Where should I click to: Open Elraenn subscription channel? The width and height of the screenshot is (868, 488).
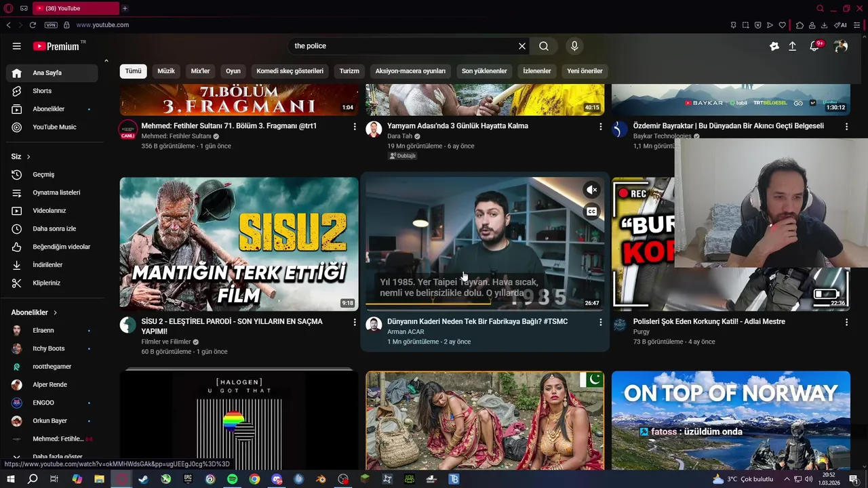point(52,330)
